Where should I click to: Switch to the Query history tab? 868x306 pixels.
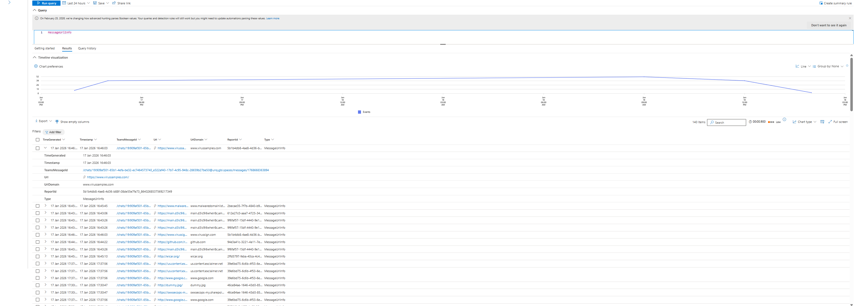(x=87, y=49)
